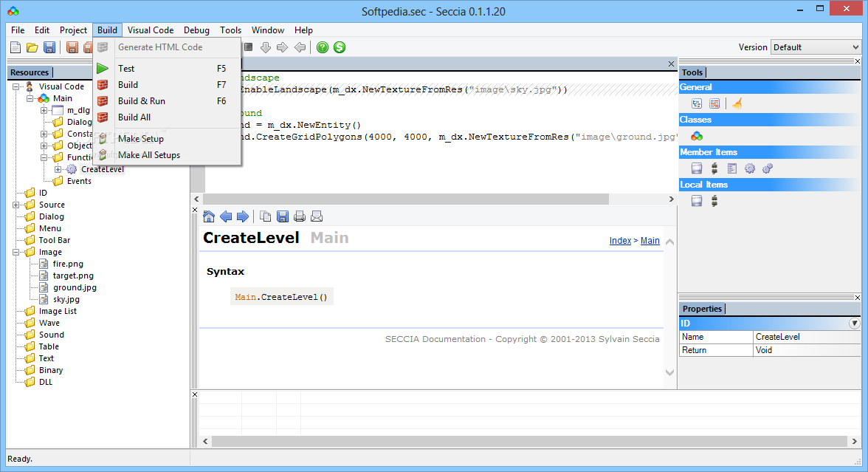Close the code editor pane
The image size is (868, 472).
(x=671, y=64)
